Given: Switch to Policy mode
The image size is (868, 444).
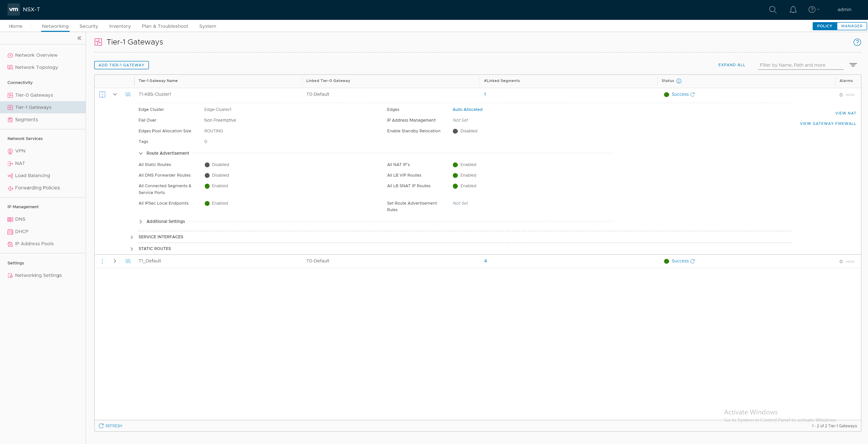Looking at the screenshot, I should coord(825,26).
